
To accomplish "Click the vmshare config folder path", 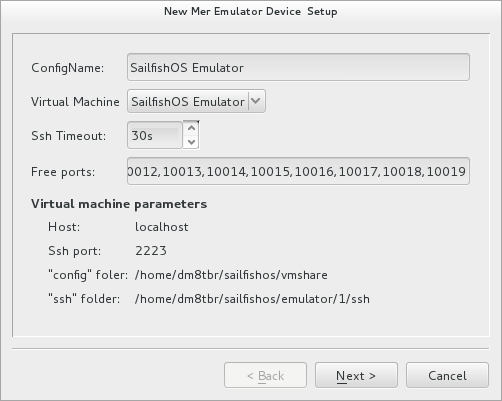I will pos(231,275).
